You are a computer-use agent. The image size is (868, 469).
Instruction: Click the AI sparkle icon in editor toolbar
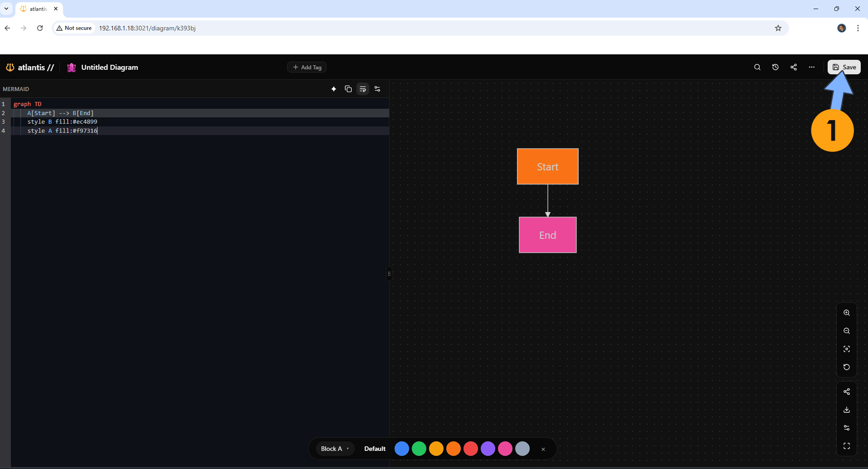click(x=334, y=89)
